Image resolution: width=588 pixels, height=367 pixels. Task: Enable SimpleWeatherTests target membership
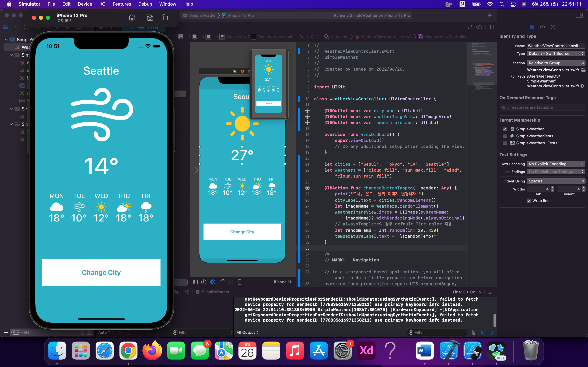click(505, 136)
